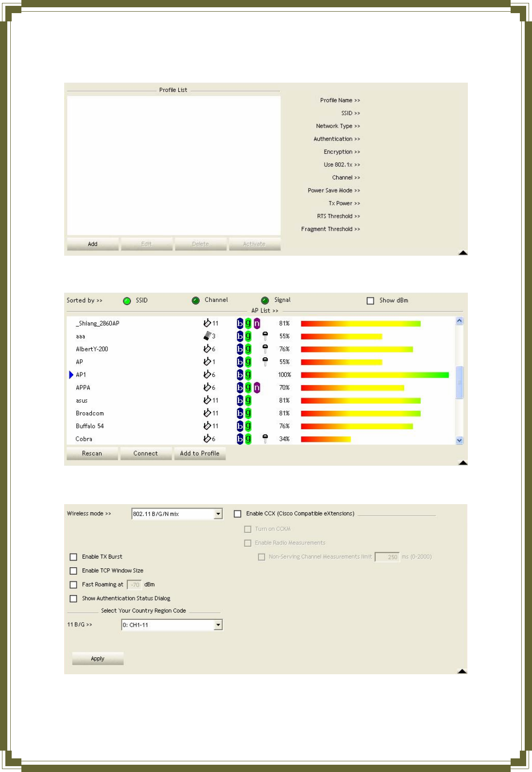Click the 802.11b icon in Cobra row

point(240,439)
